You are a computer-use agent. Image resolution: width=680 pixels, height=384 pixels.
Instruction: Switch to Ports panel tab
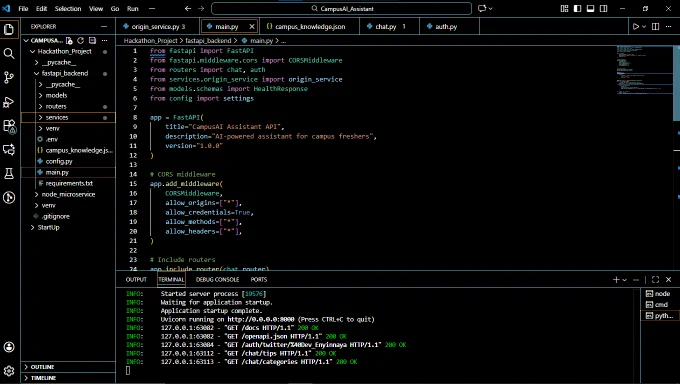(259, 280)
